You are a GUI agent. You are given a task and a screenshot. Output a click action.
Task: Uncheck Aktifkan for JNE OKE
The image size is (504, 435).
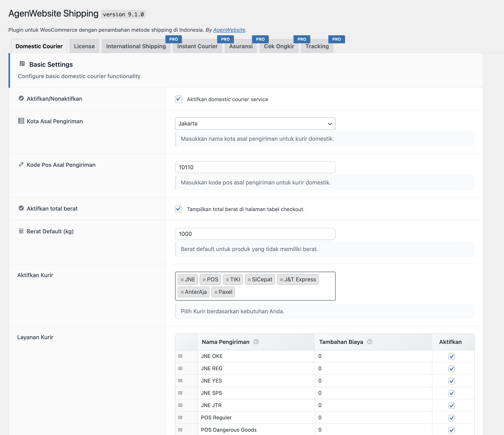[452, 356]
